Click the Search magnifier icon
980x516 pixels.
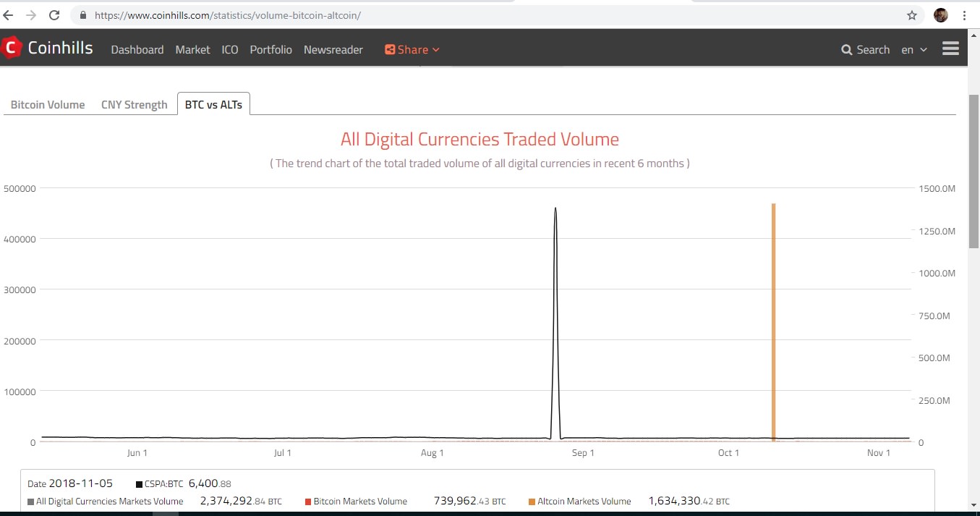click(847, 50)
